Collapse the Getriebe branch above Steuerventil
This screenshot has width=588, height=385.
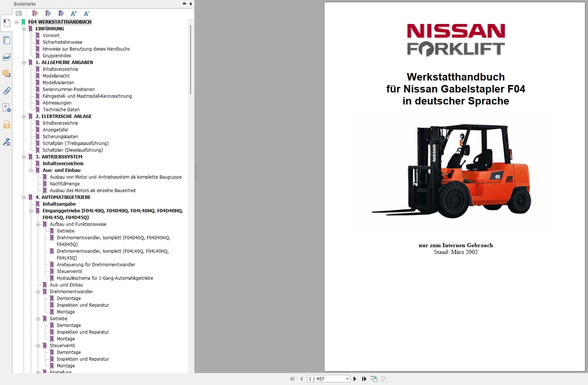38,319
